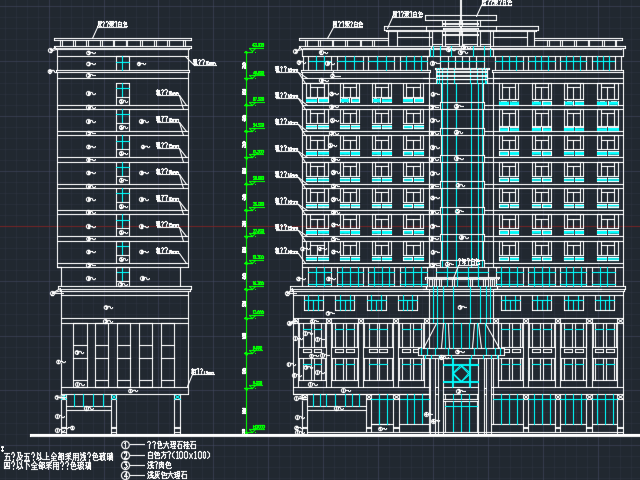Pick the legend text beside circled number 4

pyautogui.click(x=166, y=475)
